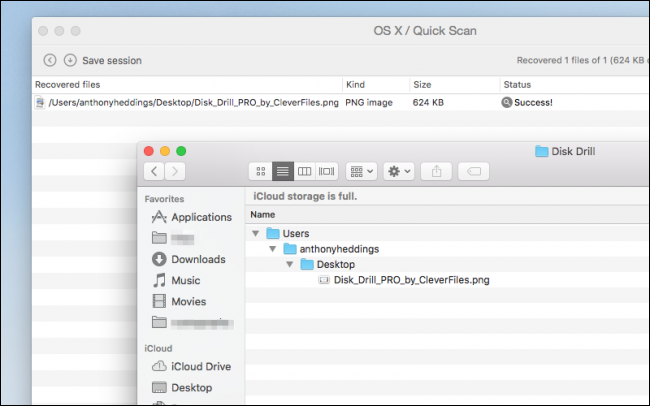Click the PNG file icon in recovered files row
Screen dimensions: 650x406
tap(40, 102)
